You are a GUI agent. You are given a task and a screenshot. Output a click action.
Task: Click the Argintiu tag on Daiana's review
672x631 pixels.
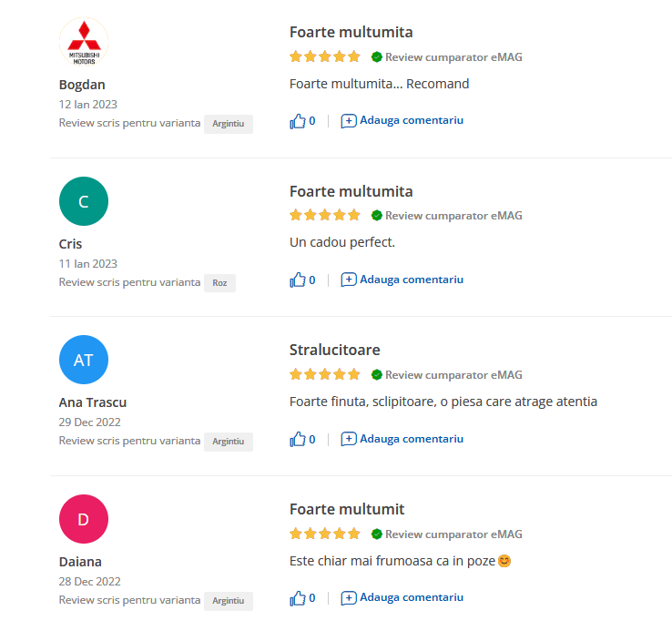[228, 601]
